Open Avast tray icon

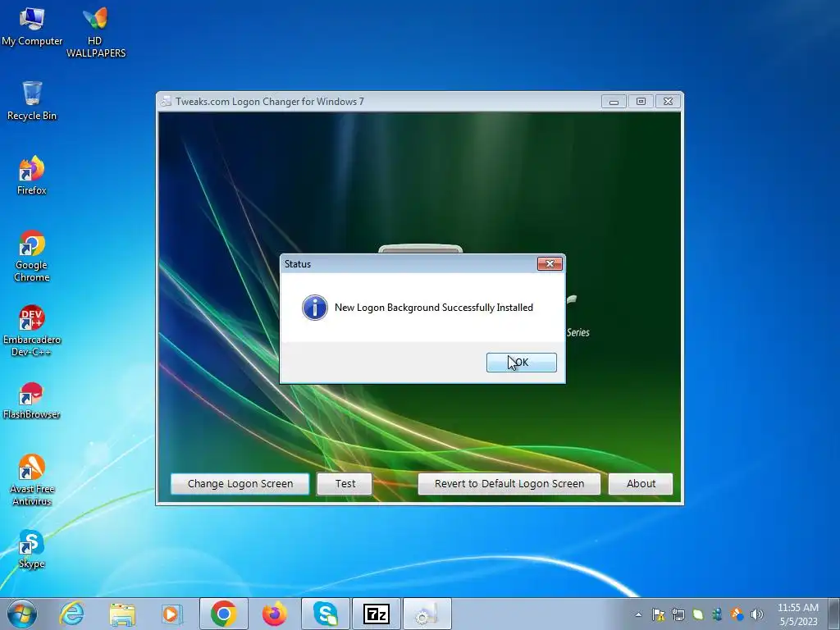click(737, 614)
